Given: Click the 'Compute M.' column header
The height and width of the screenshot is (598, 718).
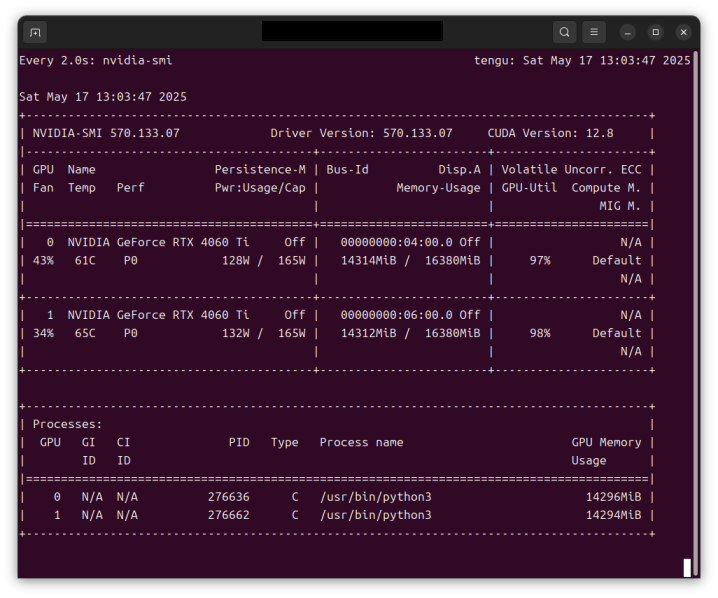Looking at the screenshot, I should coord(606,188).
